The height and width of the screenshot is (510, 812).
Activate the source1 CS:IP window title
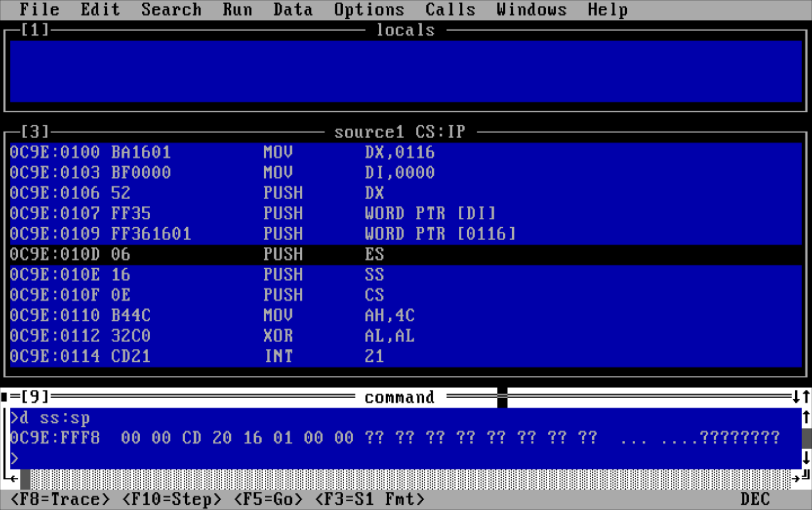[400, 132]
